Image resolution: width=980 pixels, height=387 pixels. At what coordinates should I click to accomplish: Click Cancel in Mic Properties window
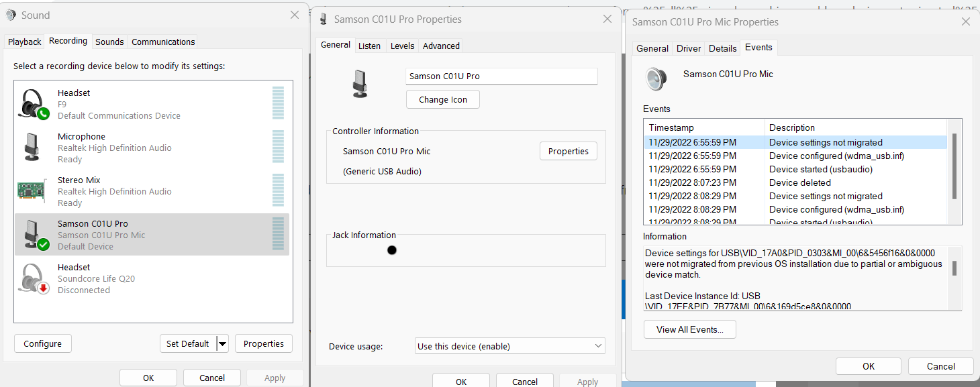click(x=941, y=366)
